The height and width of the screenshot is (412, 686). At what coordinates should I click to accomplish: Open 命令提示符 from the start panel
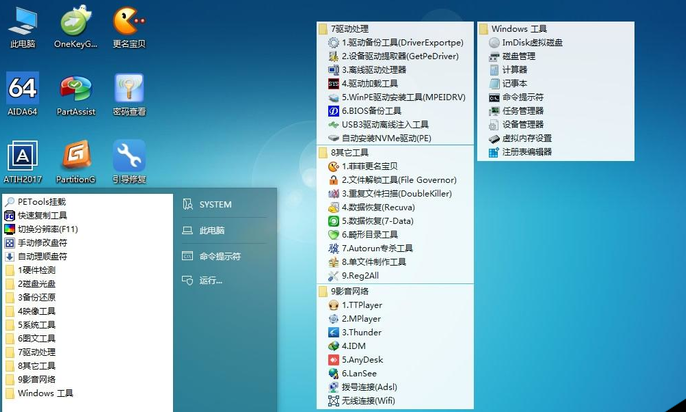pos(219,256)
